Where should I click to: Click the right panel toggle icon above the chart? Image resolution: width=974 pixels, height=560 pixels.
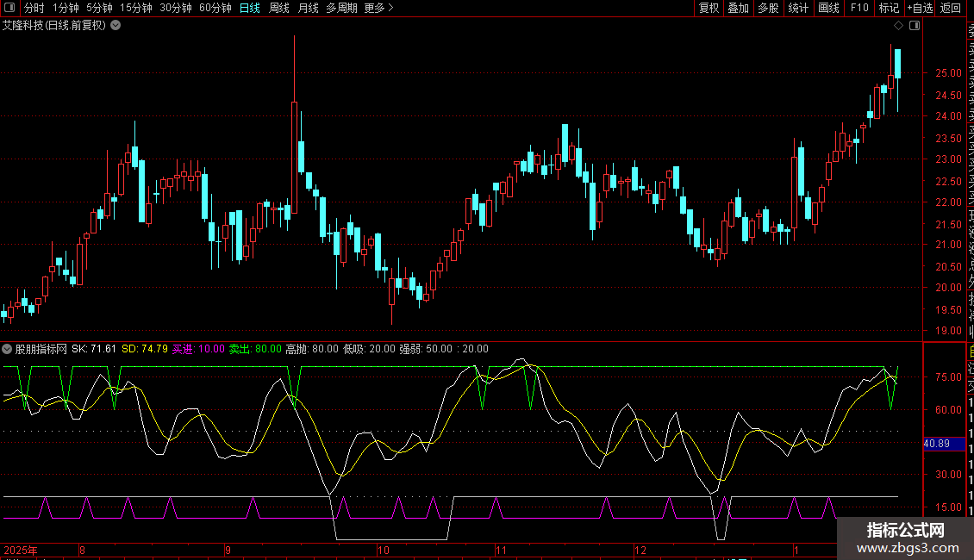(915, 25)
